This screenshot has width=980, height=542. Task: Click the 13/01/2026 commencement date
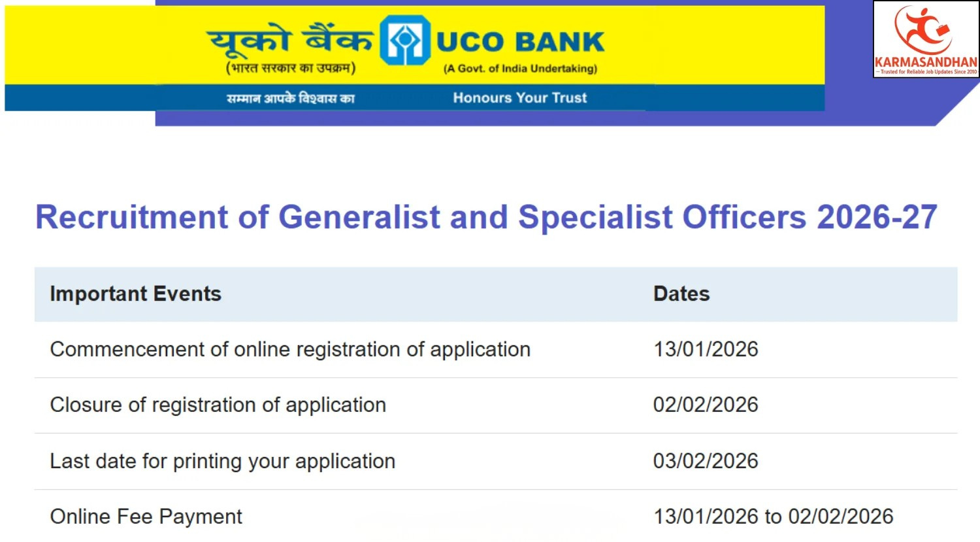(706, 350)
